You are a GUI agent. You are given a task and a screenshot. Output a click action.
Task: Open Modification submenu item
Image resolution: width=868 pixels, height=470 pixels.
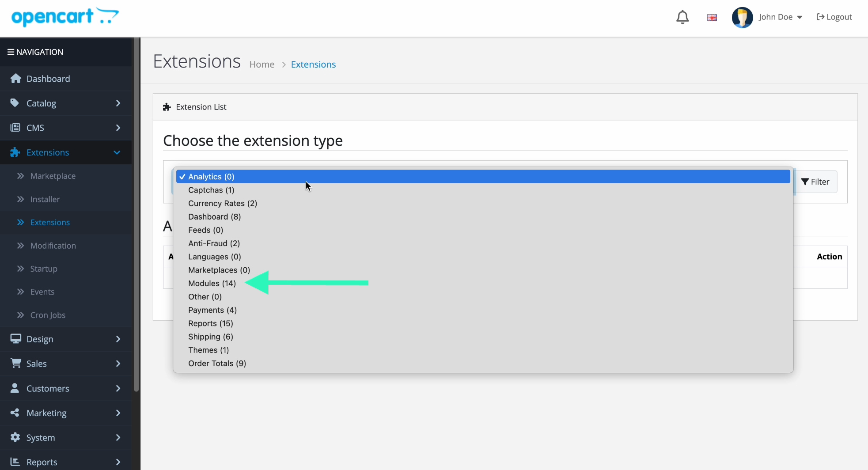click(66, 246)
